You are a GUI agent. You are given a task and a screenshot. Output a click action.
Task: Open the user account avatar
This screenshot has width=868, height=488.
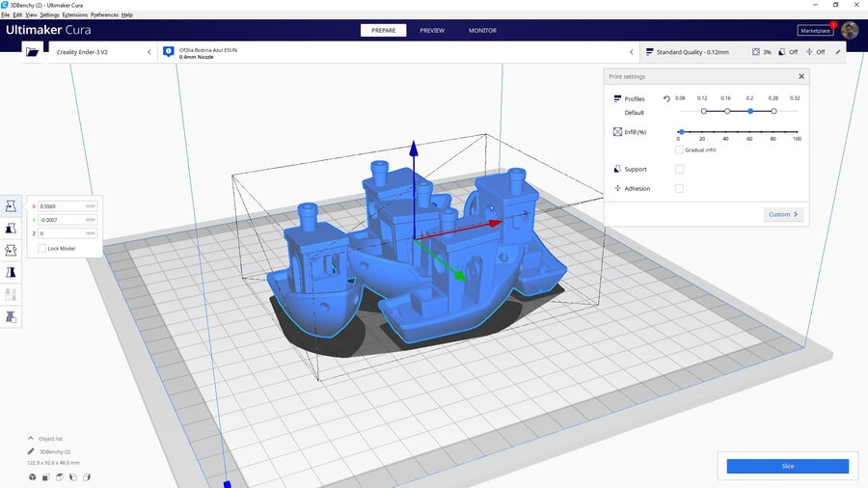click(x=850, y=31)
